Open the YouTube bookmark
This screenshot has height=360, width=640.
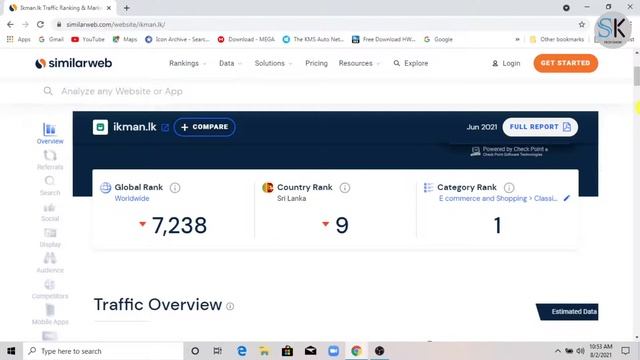point(88,39)
